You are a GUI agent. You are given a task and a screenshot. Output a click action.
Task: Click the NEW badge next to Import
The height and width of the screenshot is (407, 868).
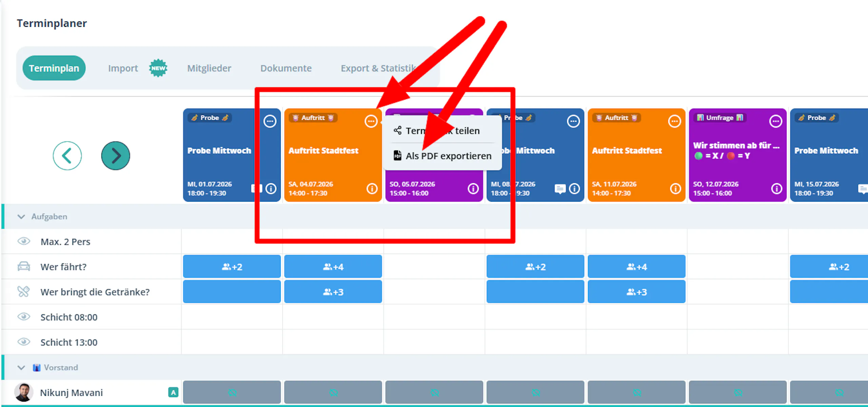[158, 68]
